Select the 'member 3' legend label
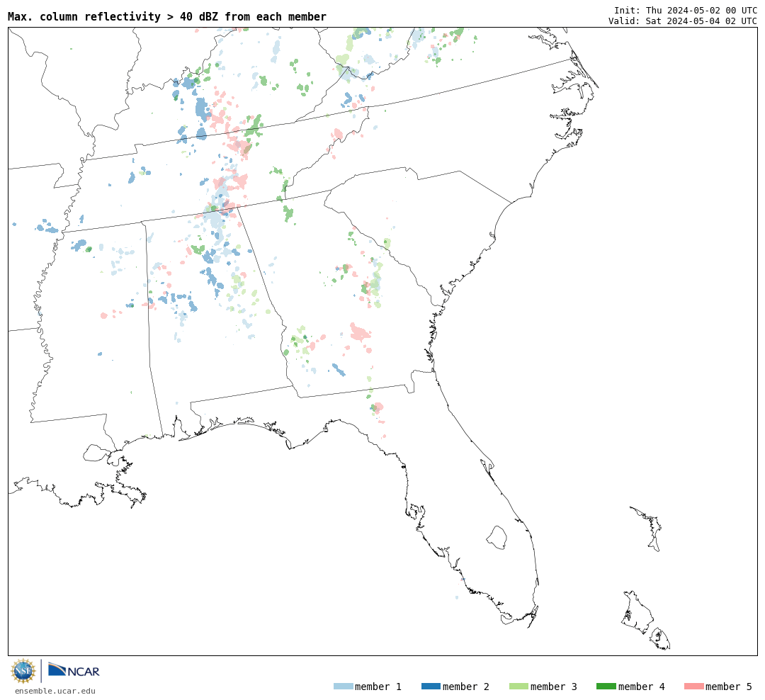 554,687
